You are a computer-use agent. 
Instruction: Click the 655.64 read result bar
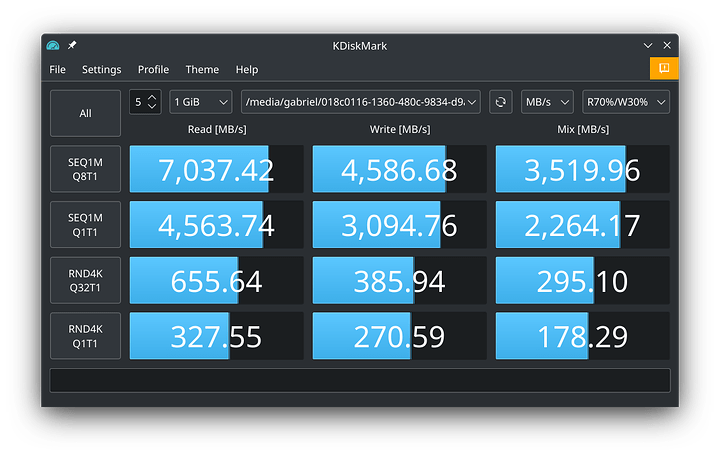[216, 280]
